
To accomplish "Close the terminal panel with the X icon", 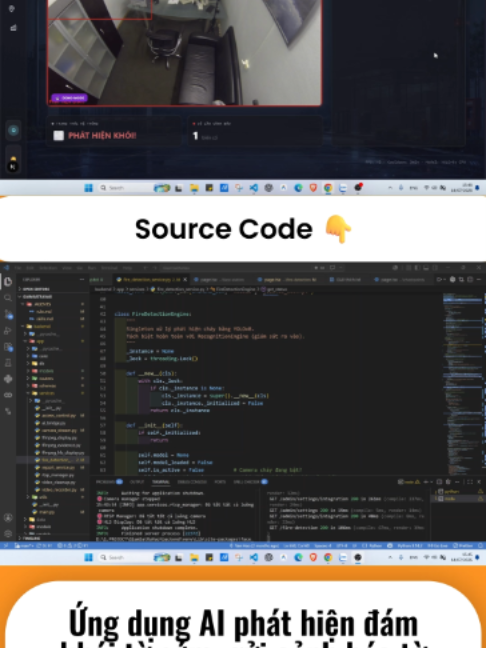I will click(x=479, y=482).
